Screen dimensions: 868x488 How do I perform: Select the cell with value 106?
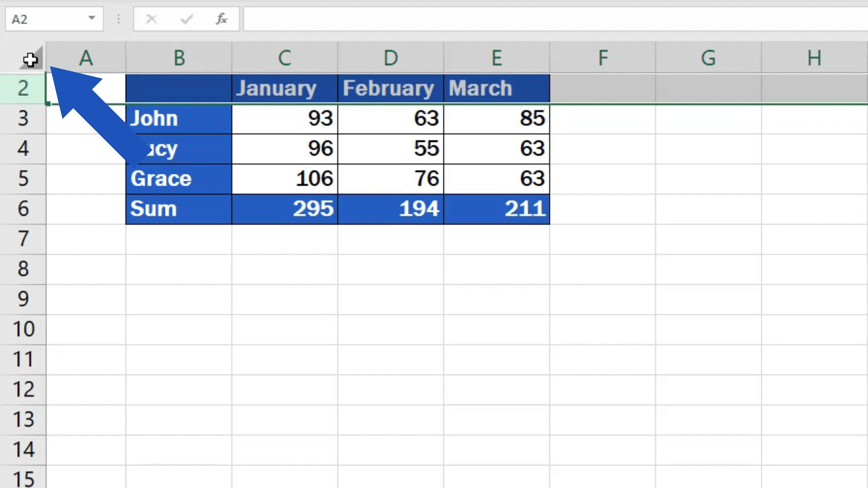point(284,178)
